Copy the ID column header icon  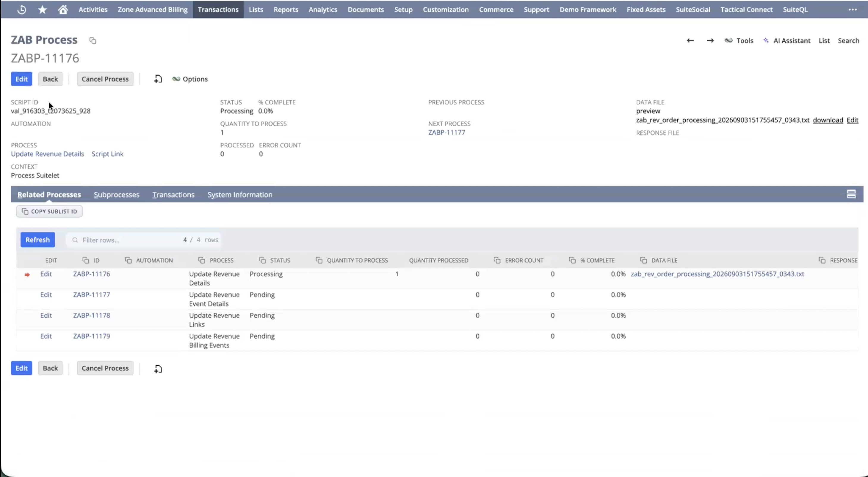[x=86, y=260]
